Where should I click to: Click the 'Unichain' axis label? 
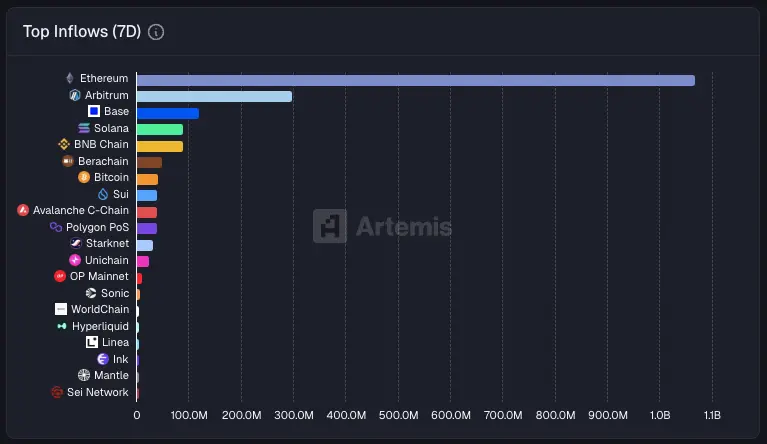[107, 260]
